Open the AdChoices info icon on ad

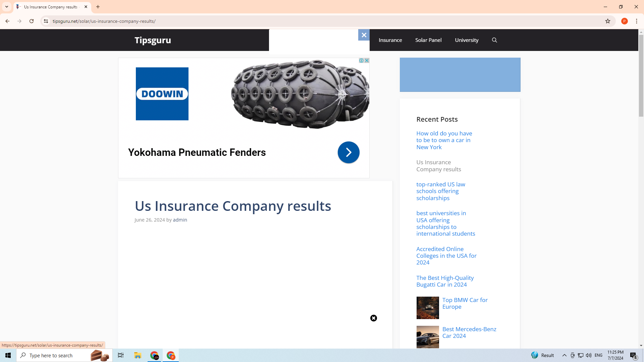[x=361, y=61]
